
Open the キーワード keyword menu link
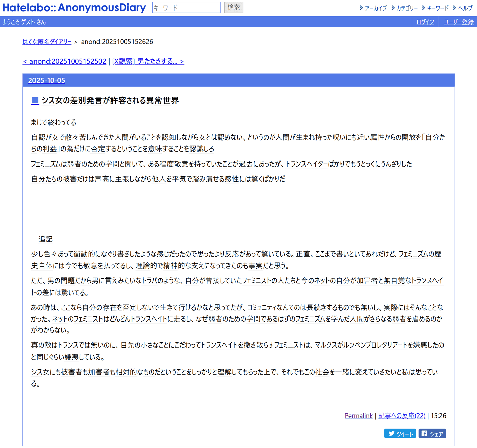tap(437, 8)
